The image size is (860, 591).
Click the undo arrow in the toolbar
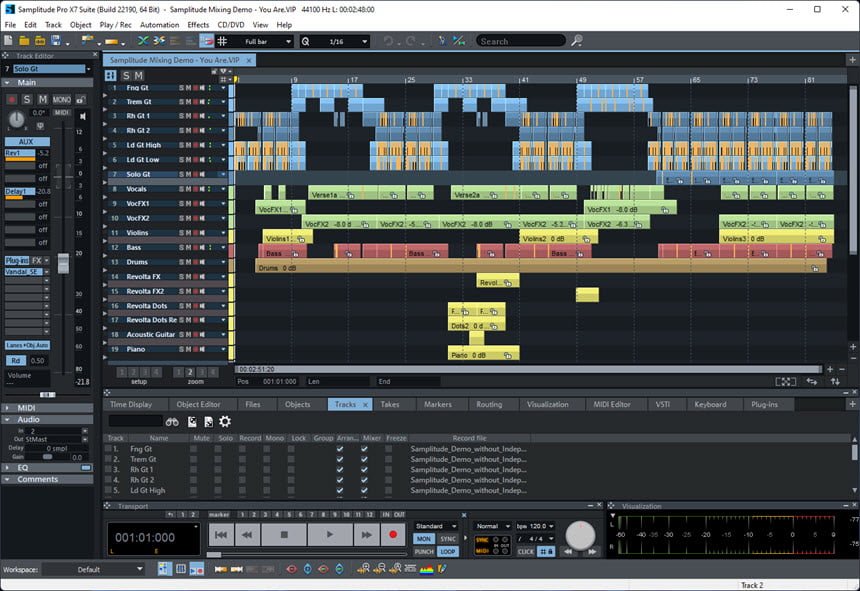(388, 41)
